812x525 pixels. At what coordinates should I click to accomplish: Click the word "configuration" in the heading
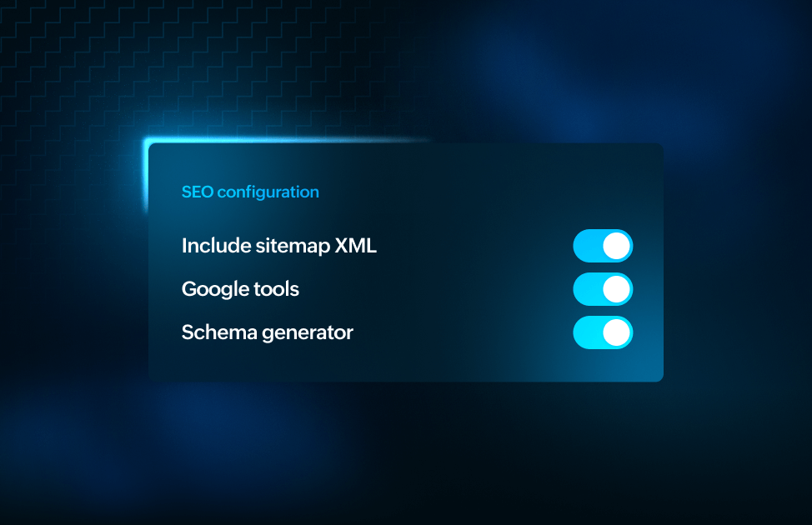pos(268,192)
